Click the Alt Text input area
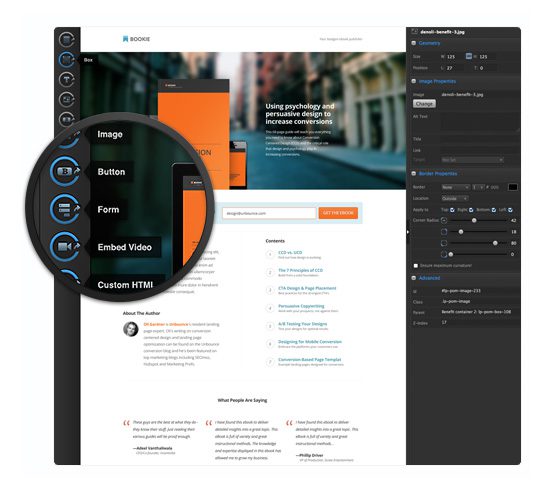This screenshot has height=490, width=550. (x=480, y=122)
